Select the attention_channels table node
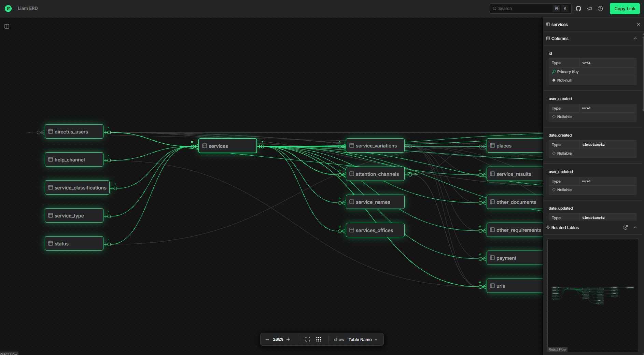Viewport: 644px width, 355px height. [x=375, y=174]
